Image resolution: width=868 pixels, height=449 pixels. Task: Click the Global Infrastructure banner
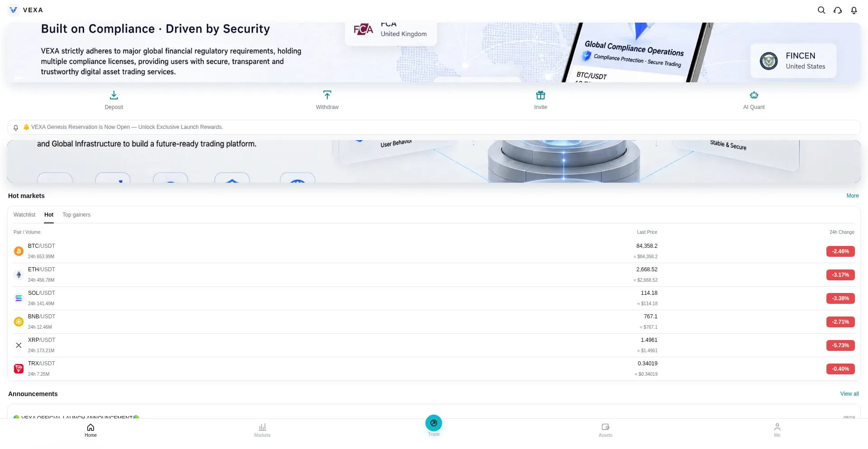[x=434, y=161]
